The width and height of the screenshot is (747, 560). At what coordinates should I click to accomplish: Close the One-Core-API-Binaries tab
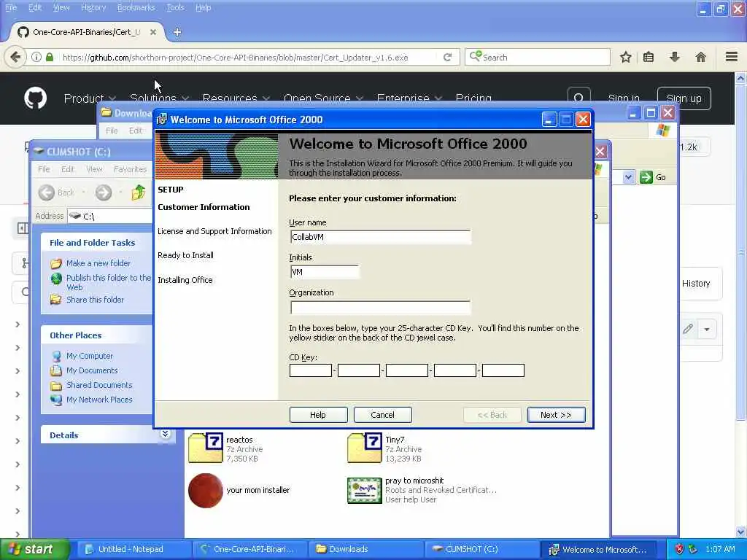[153, 32]
